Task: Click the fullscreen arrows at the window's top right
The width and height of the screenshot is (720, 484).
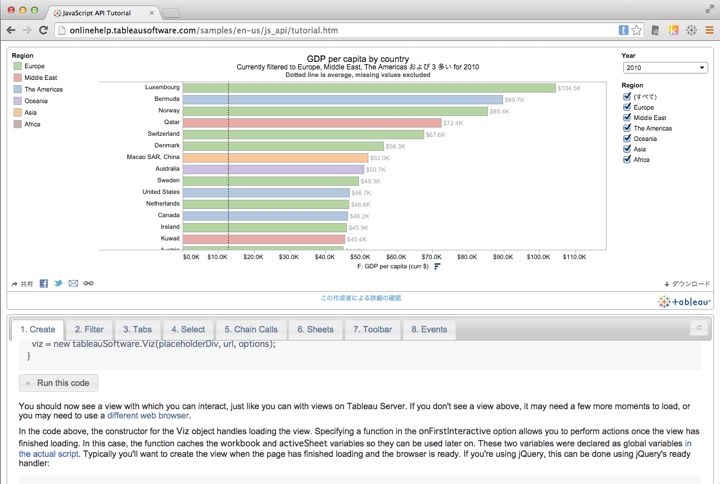Action: (709, 9)
